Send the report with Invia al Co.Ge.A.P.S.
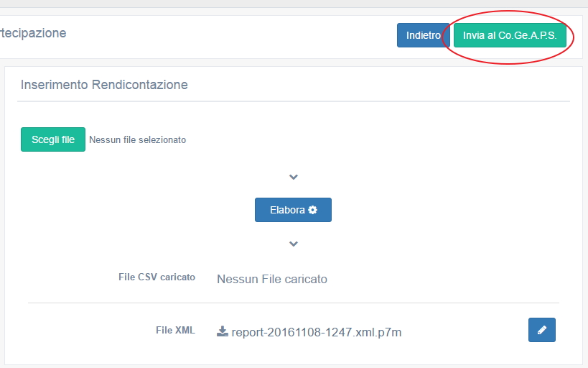This screenshot has height=368, width=588. click(510, 35)
